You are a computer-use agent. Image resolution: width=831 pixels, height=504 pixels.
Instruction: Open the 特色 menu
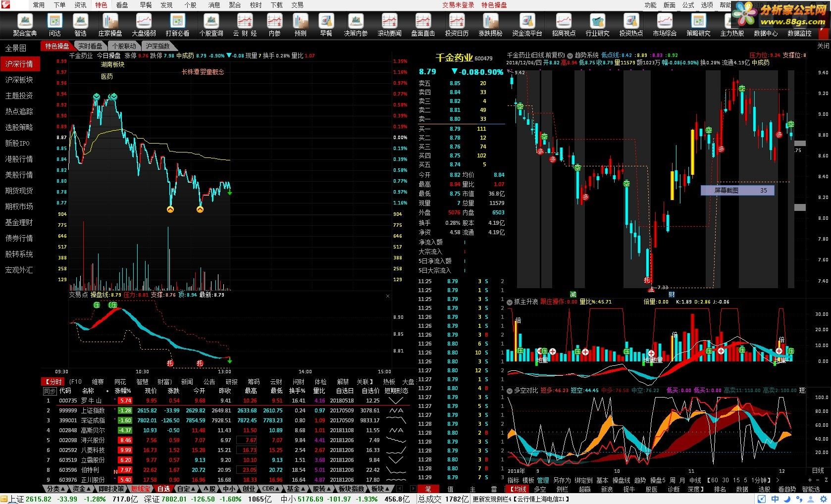point(101,5)
